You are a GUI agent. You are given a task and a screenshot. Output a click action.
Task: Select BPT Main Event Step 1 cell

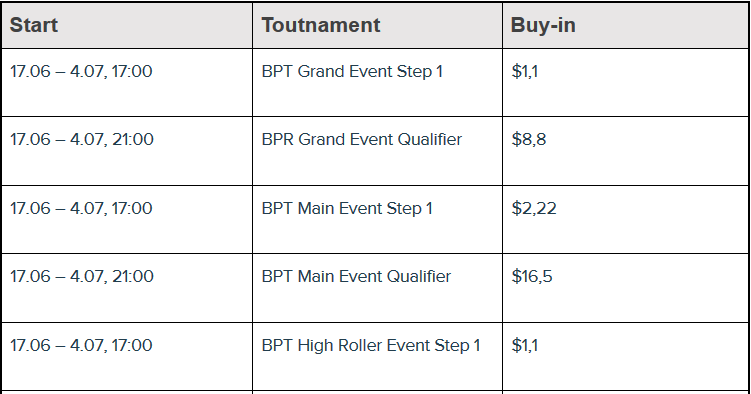coord(377,219)
